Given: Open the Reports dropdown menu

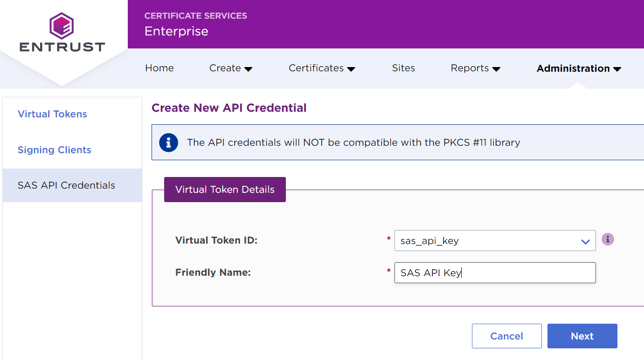Looking at the screenshot, I should click(x=475, y=68).
